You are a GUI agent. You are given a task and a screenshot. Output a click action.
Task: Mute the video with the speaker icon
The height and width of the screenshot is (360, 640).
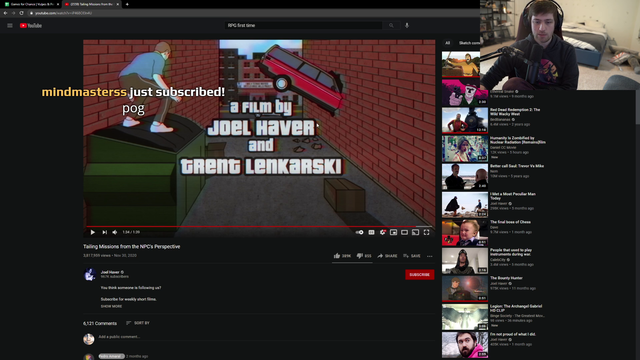115,232
